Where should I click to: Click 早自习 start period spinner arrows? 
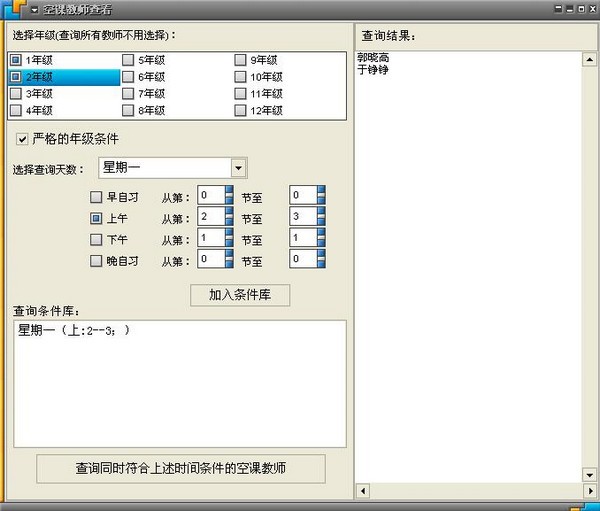pos(229,195)
